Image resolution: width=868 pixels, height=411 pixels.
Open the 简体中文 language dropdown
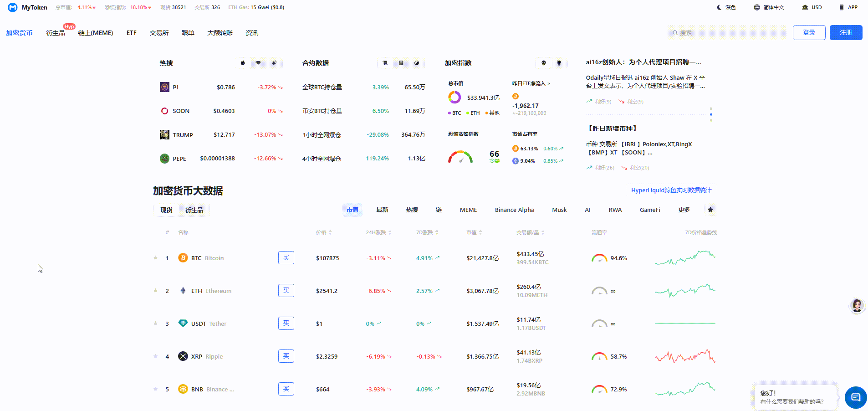click(x=769, y=7)
